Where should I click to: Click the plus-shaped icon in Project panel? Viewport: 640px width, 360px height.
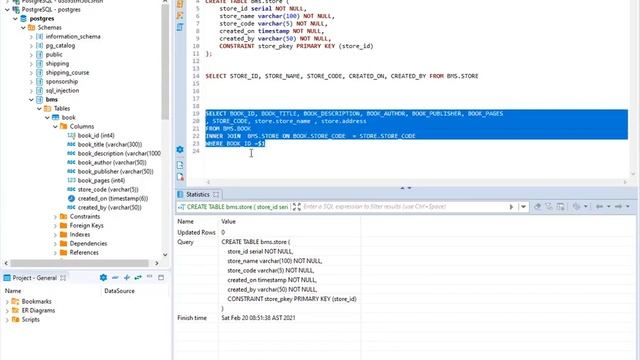pyautogui.click(x=127, y=278)
